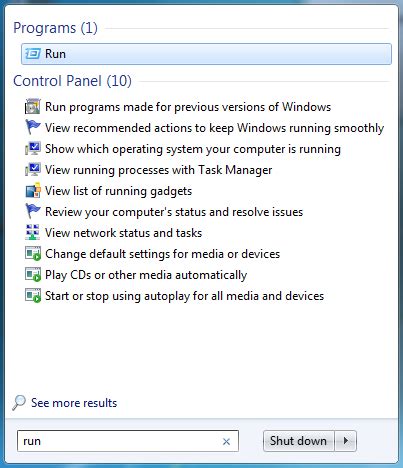Click the Shut down button
The height and width of the screenshot is (468, 403).
click(299, 441)
